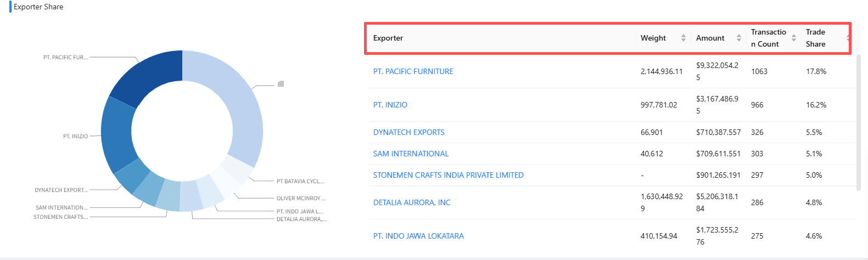Open SAM INTERNATIONAL exporter link

point(411,154)
